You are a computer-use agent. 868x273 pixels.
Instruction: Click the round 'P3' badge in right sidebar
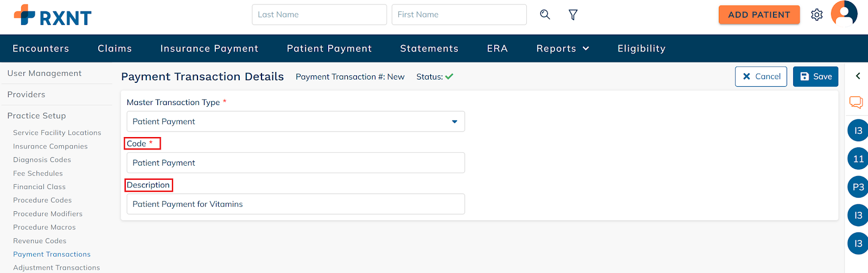tap(858, 187)
